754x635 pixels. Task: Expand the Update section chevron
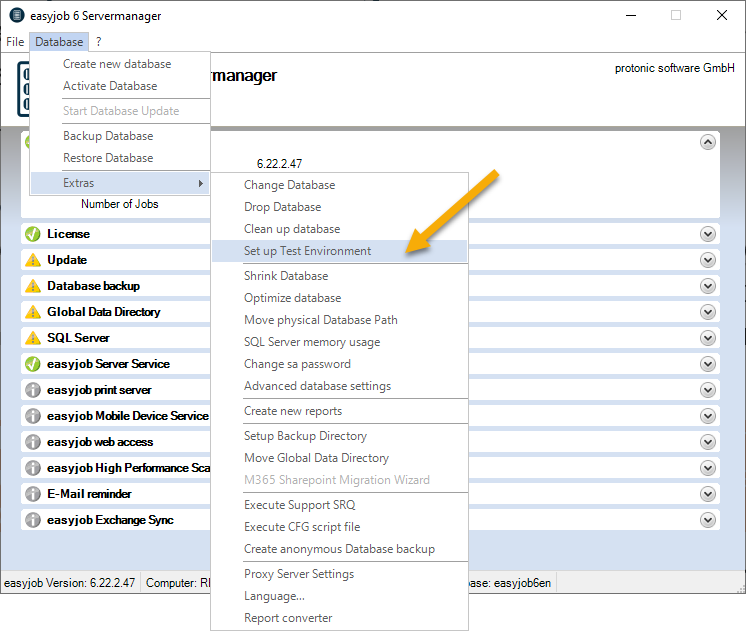click(708, 260)
